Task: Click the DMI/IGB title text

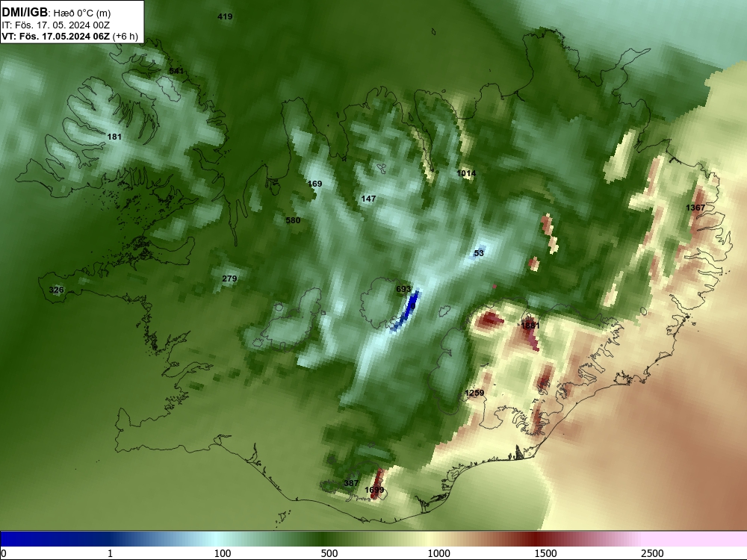Action: pos(25,13)
